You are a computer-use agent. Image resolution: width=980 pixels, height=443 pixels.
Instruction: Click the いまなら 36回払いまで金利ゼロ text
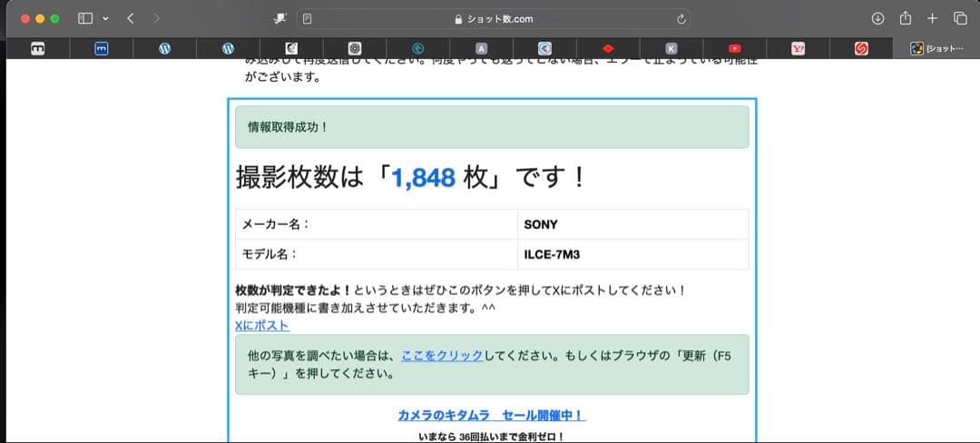pyautogui.click(x=491, y=437)
